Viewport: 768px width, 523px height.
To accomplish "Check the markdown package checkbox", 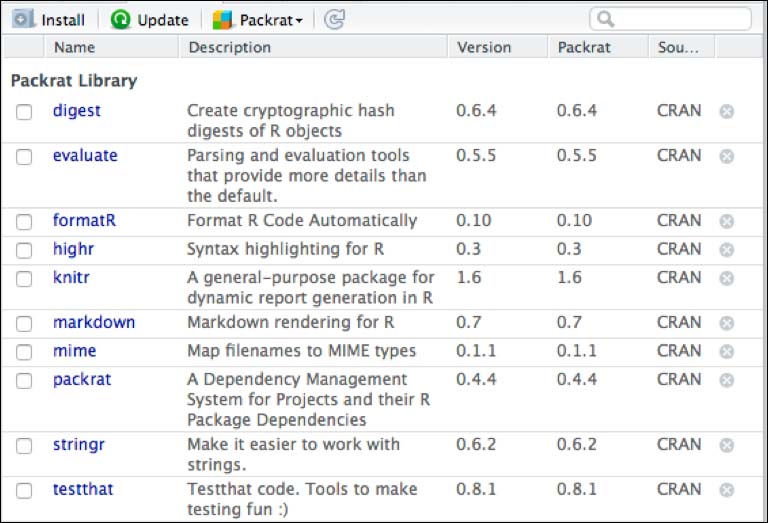I will [24, 323].
